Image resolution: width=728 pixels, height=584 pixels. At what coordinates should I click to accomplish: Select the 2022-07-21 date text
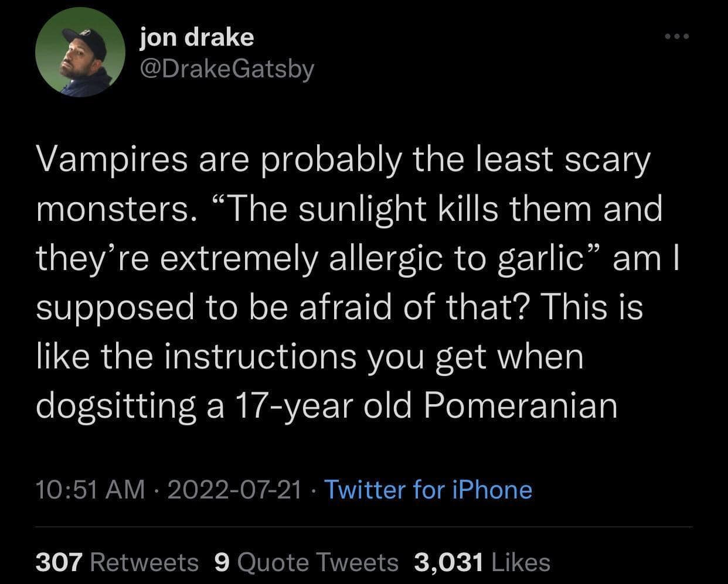click(x=235, y=489)
